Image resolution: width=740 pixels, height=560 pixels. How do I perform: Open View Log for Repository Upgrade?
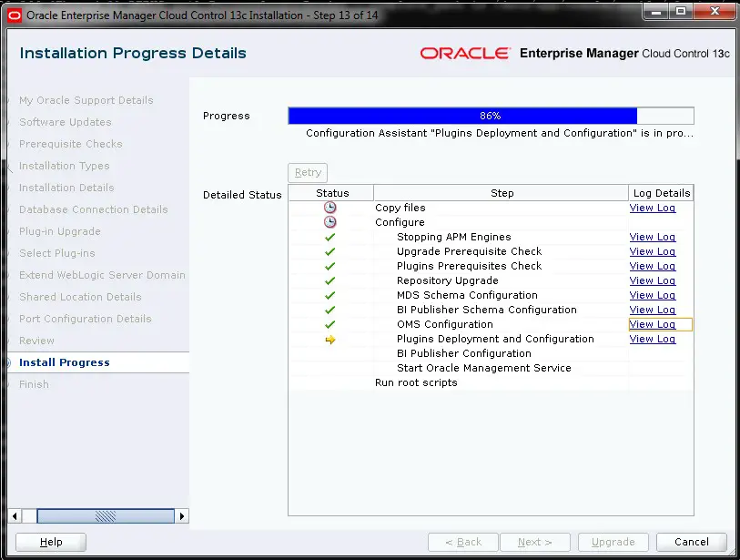653,281
